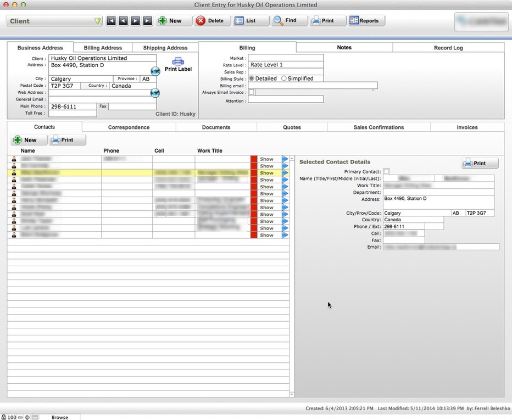Print the contacts list
Viewport: 512px width, 420px height.
(x=68, y=140)
